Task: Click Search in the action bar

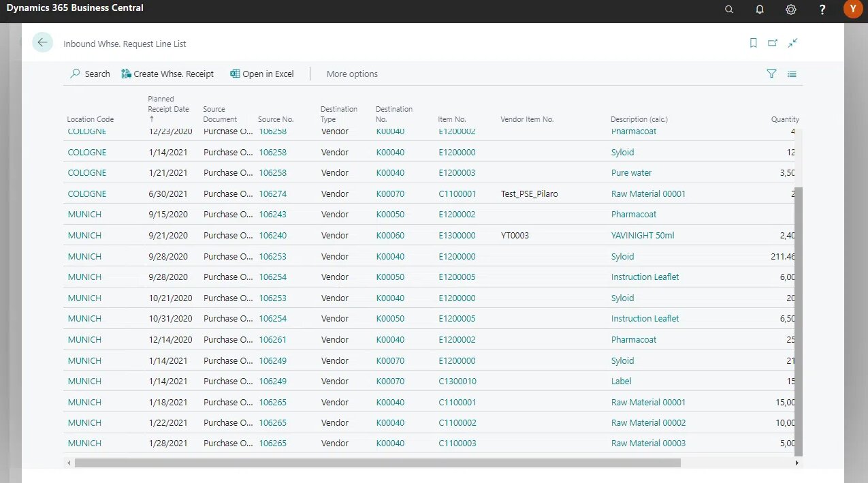Action: tap(90, 74)
